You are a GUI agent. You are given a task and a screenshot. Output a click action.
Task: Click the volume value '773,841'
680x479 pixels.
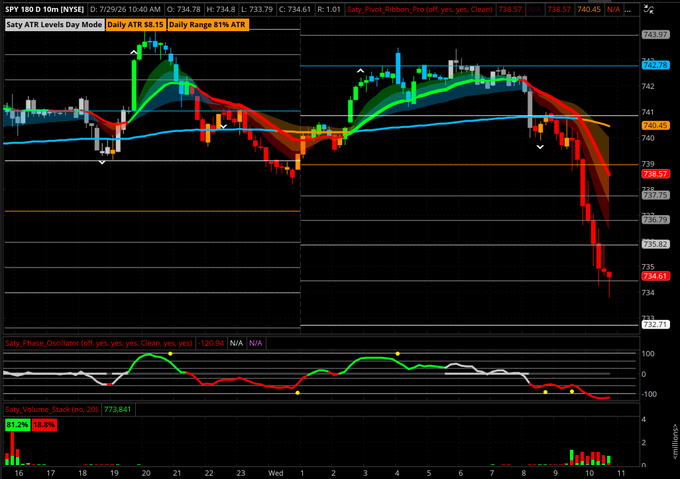tap(118, 410)
